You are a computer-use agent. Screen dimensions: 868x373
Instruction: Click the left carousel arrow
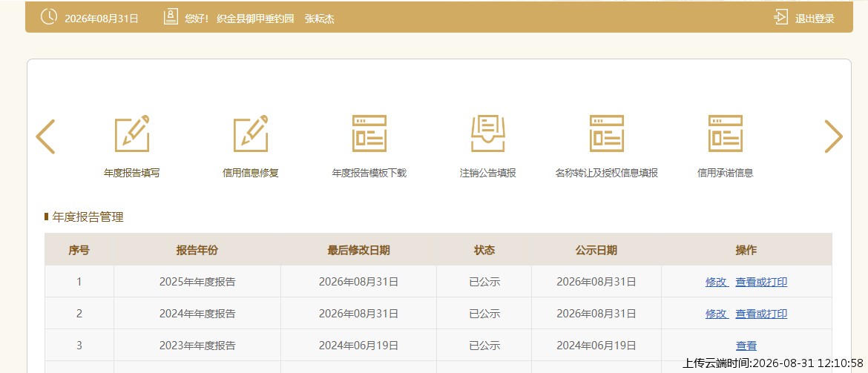coord(45,136)
